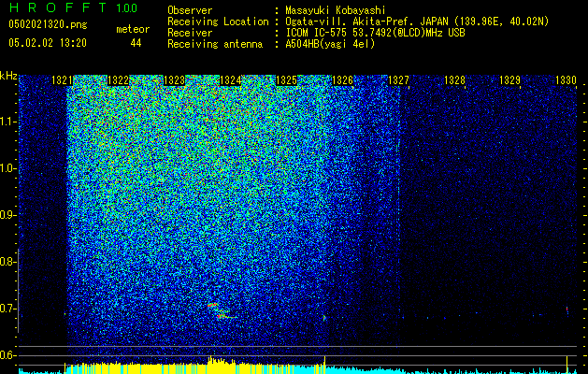Click the 1326 time marker

tap(342, 80)
